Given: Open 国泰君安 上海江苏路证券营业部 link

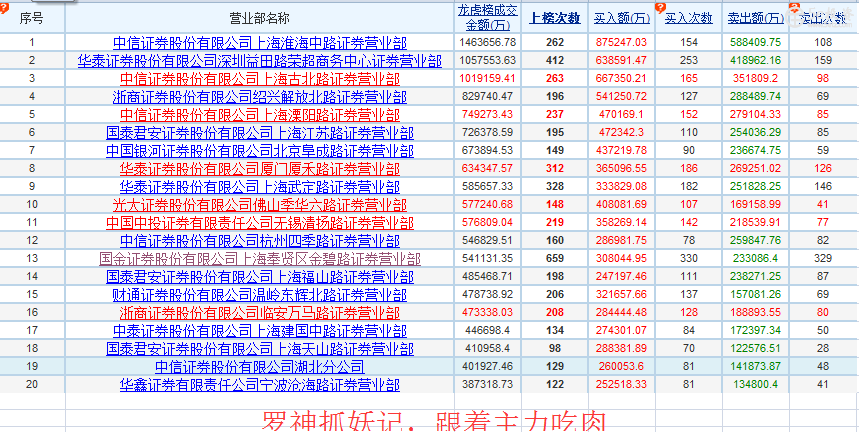Looking at the screenshot, I should (260, 133).
